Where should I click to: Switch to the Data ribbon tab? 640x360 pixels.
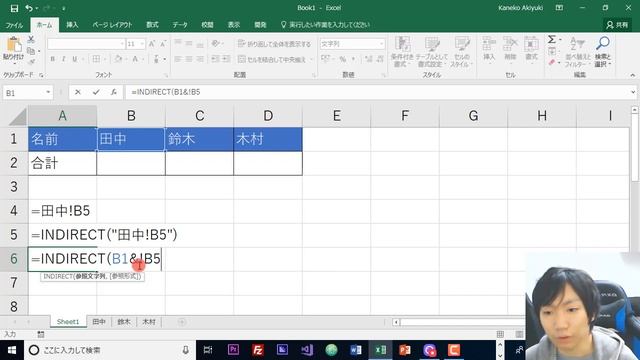click(x=180, y=25)
